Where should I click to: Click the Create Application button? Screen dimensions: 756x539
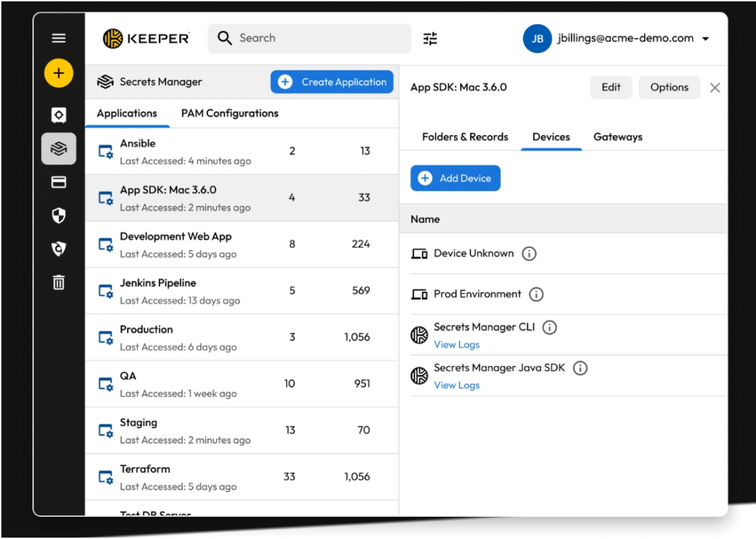(x=331, y=82)
